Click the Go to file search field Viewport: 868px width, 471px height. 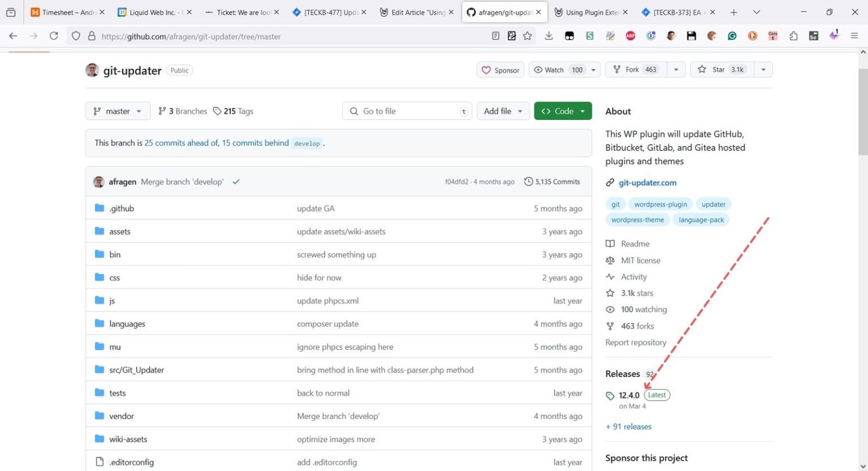point(407,111)
